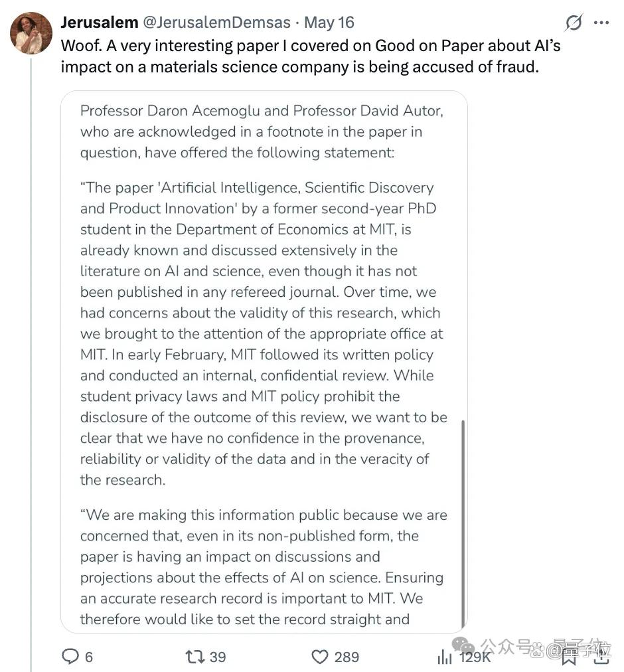The height and width of the screenshot is (672, 624).
Task: Click the repost count 39
Action: click(218, 657)
